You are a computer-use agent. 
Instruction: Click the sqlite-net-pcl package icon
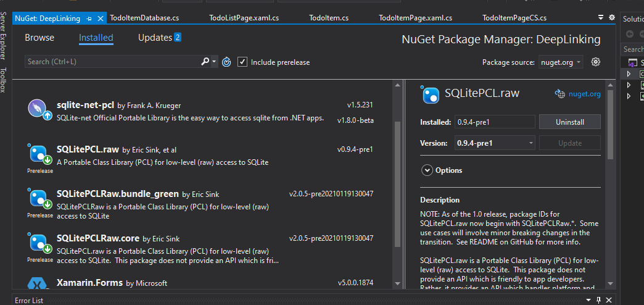click(x=39, y=110)
